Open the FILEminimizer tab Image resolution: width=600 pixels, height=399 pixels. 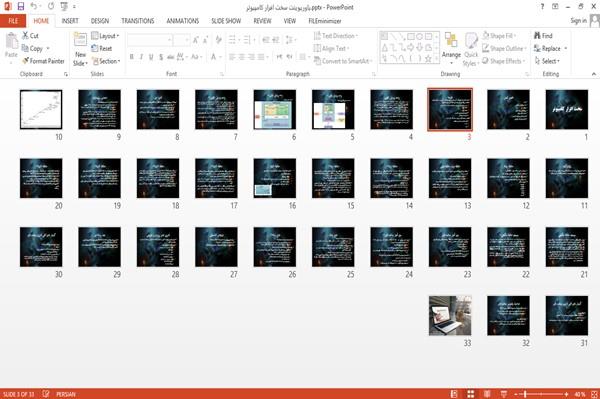point(325,21)
